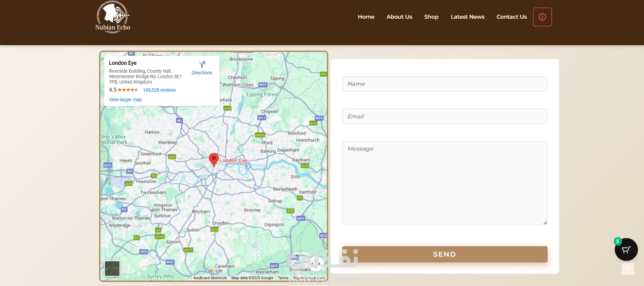Click the Chigwell label on the map
The height and width of the screenshot is (286, 644).
pyautogui.click(x=269, y=111)
